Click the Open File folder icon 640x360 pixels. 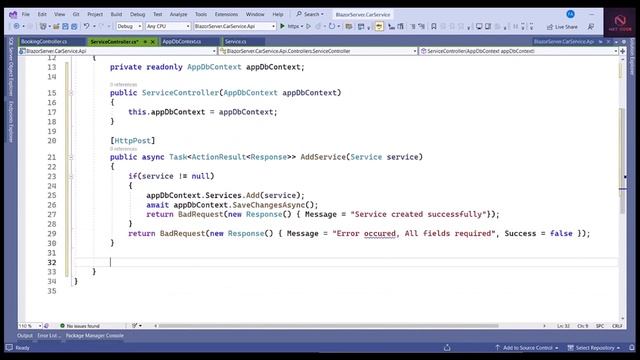56,26
